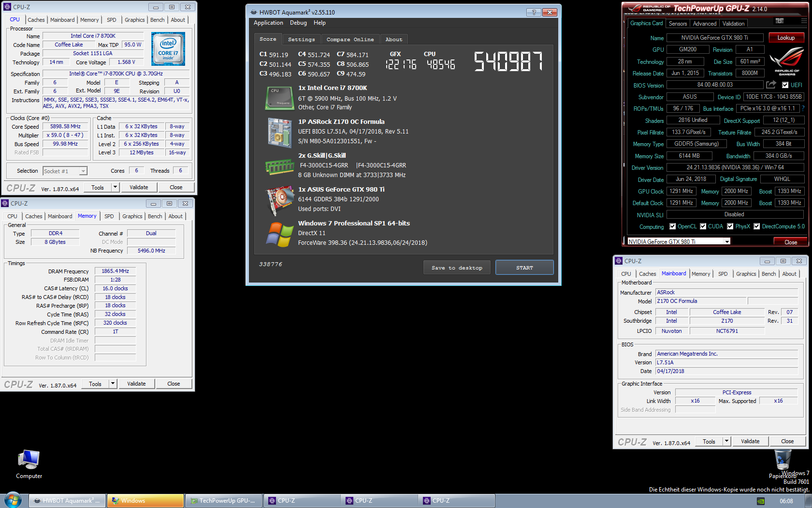812x508 pixels.
Task: Open Bench tab in CPU-Z CPU window
Action: (157, 20)
